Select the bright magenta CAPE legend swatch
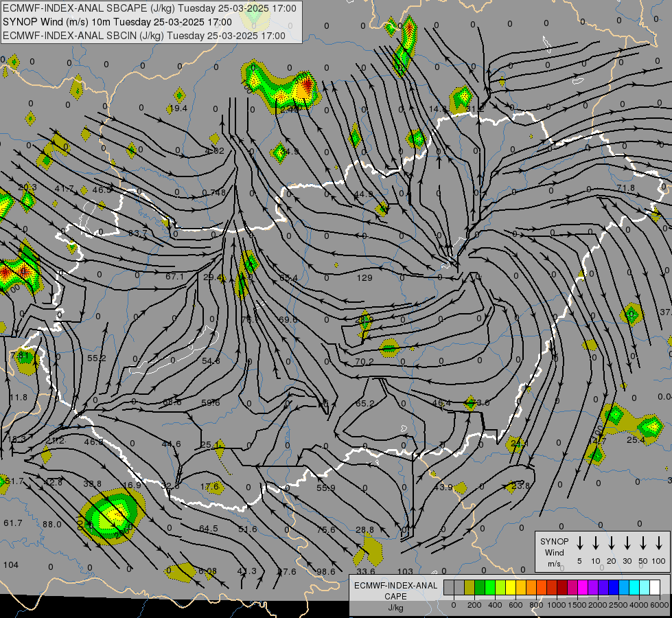The width and height of the screenshot is (672, 618). 583,587
